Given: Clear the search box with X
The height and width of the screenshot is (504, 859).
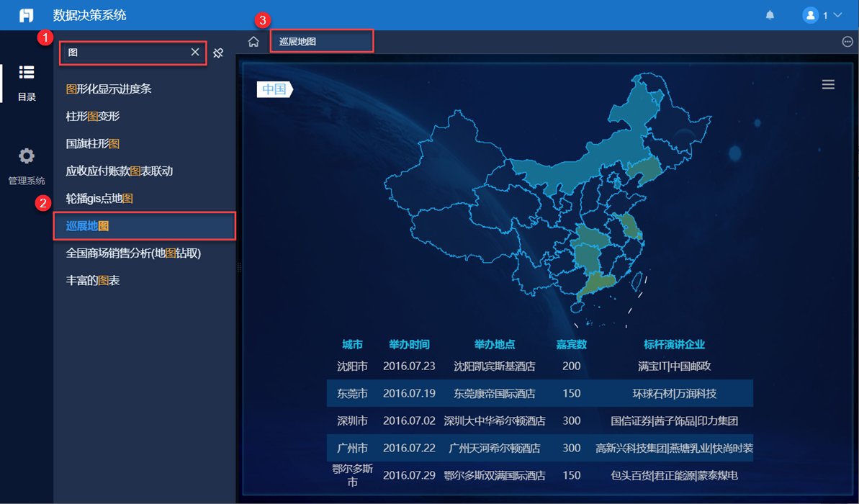Looking at the screenshot, I should pyautogui.click(x=195, y=52).
